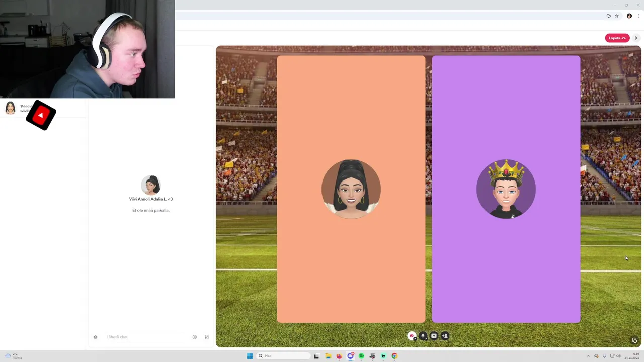This screenshot has width=644, height=362.
Task: Open Task View on the taskbar
Action: 316,356
